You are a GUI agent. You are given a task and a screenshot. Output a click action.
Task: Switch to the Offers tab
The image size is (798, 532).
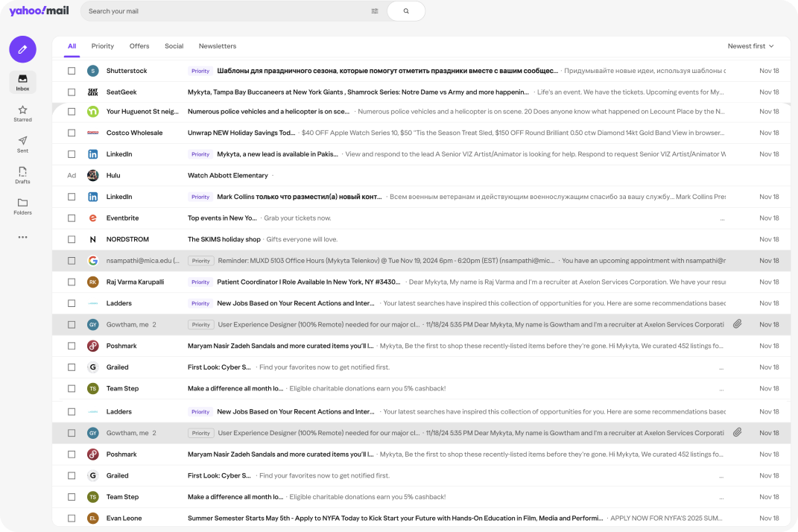point(139,45)
